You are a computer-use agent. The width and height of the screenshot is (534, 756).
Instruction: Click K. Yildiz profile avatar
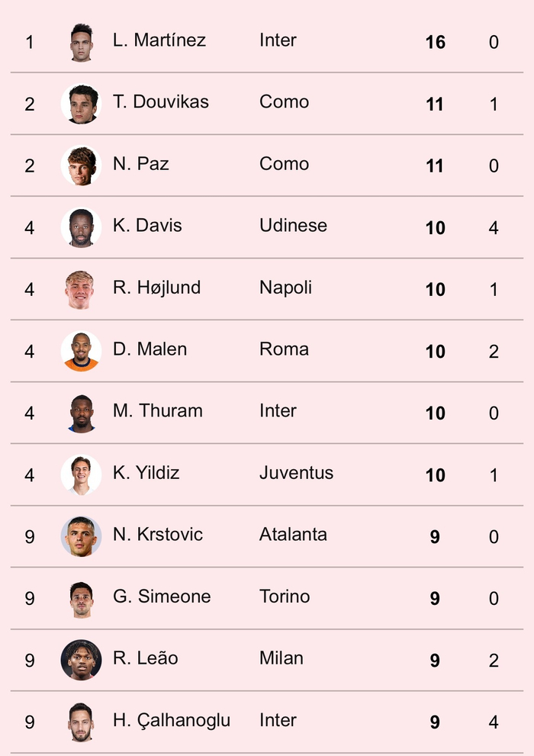[x=81, y=475]
